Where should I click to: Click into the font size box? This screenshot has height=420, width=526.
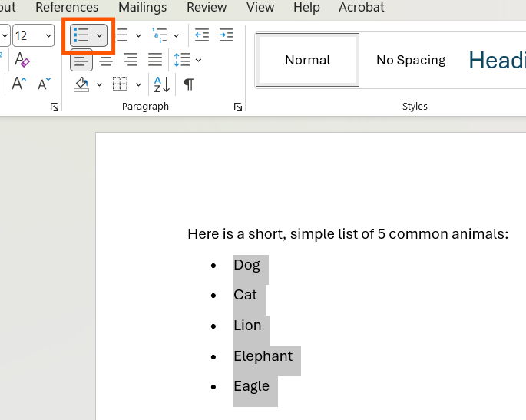[x=28, y=35]
